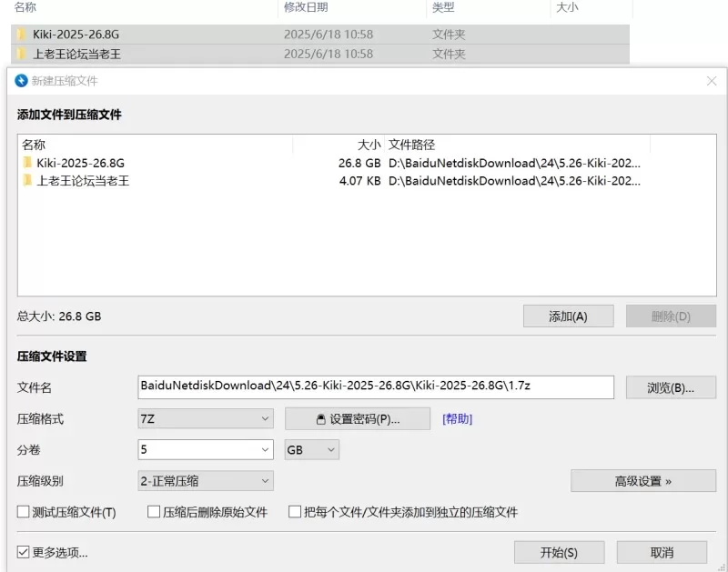The height and width of the screenshot is (572, 728).
Task: Sort dialog list by 大小 column header
Action: tap(369, 145)
